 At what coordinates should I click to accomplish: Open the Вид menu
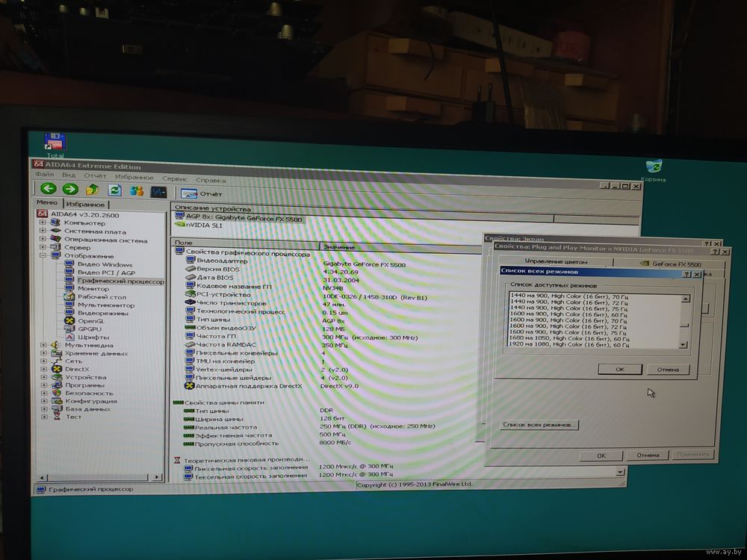pyautogui.click(x=69, y=175)
